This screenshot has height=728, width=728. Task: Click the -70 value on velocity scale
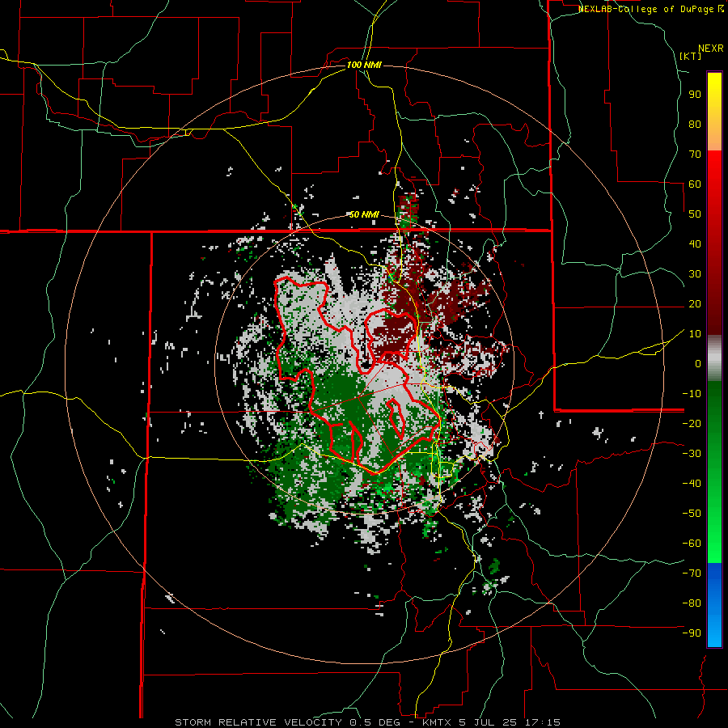point(692,574)
